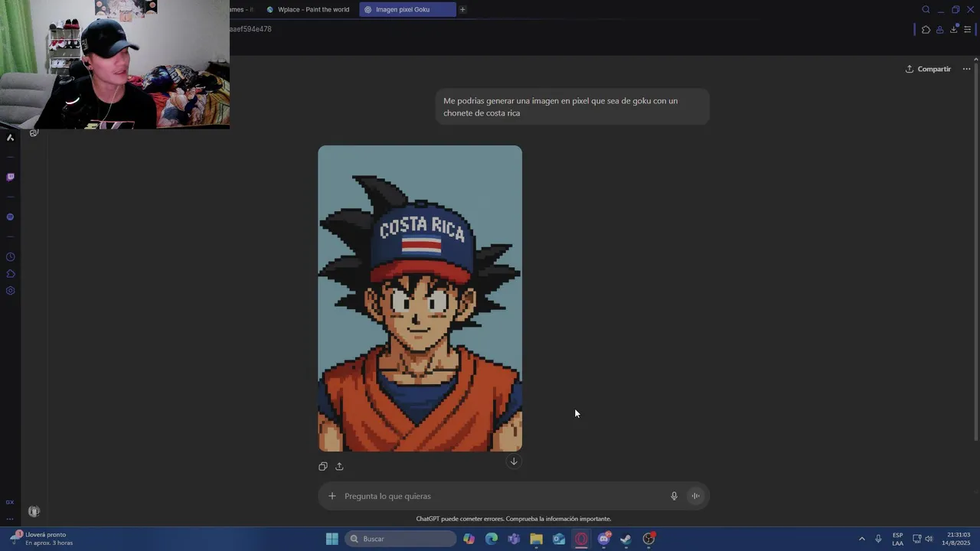Open Copilot from the taskbar

[x=469, y=539]
